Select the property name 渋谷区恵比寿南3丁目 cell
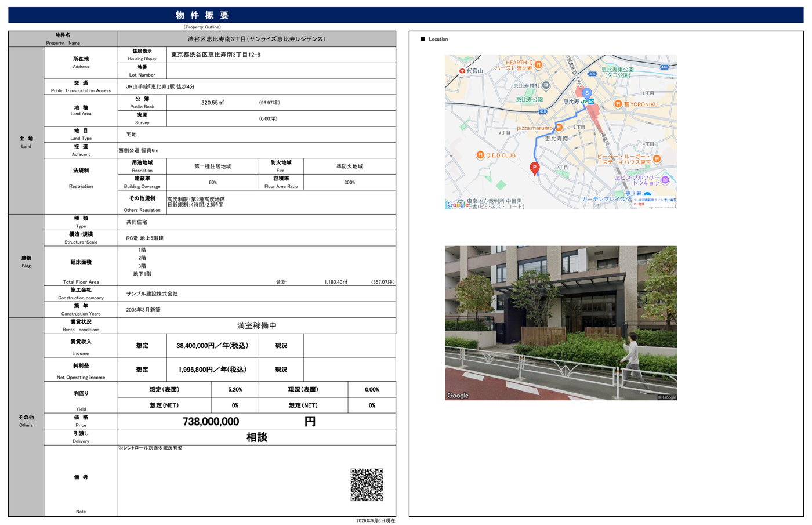Screen dimensions: 812x525 [256, 39]
